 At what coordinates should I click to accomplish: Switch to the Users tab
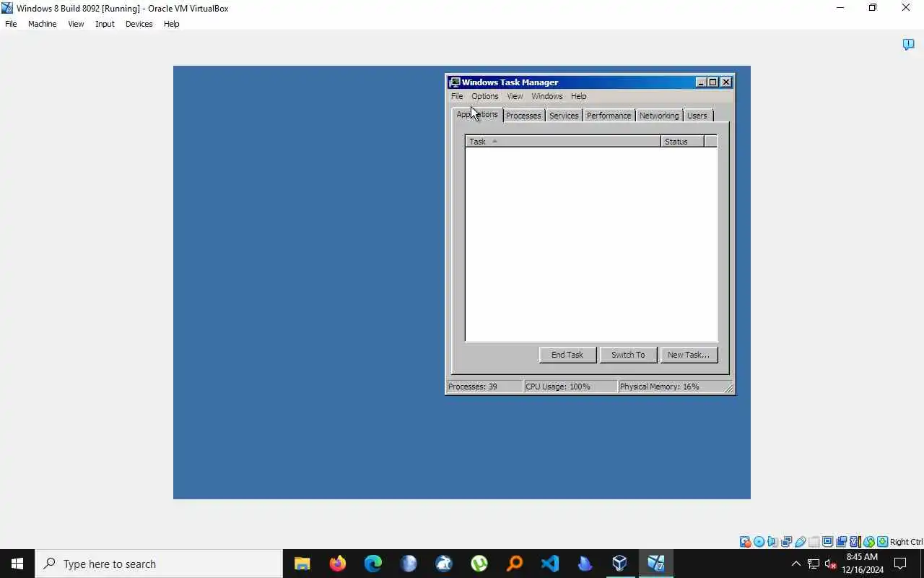(x=697, y=116)
